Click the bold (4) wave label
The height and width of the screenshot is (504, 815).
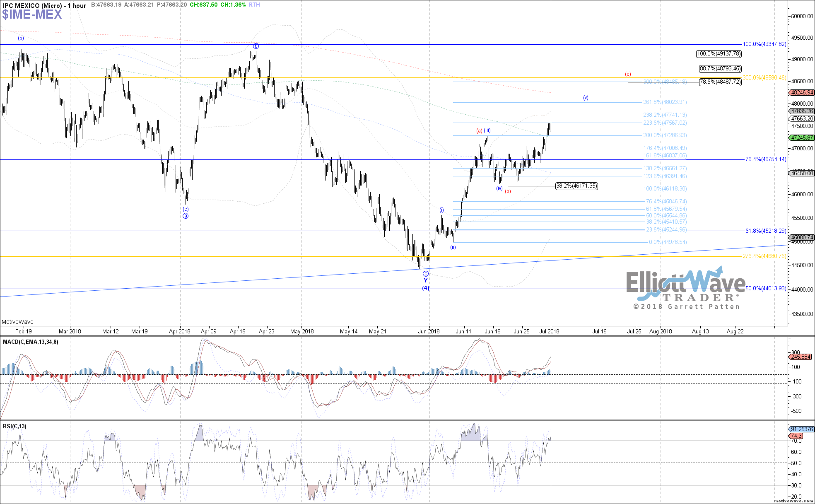click(426, 288)
